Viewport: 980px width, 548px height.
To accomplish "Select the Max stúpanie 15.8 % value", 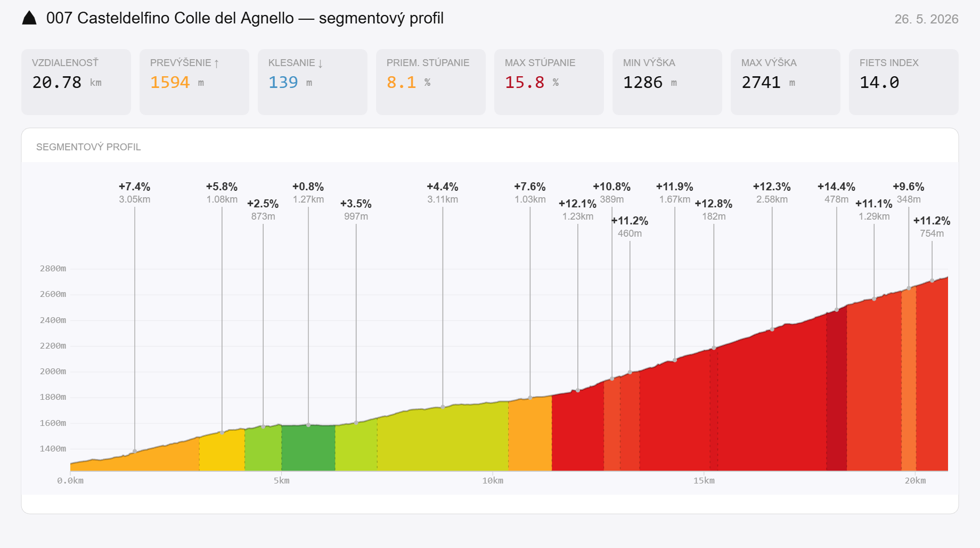I will (x=532, y=83).
